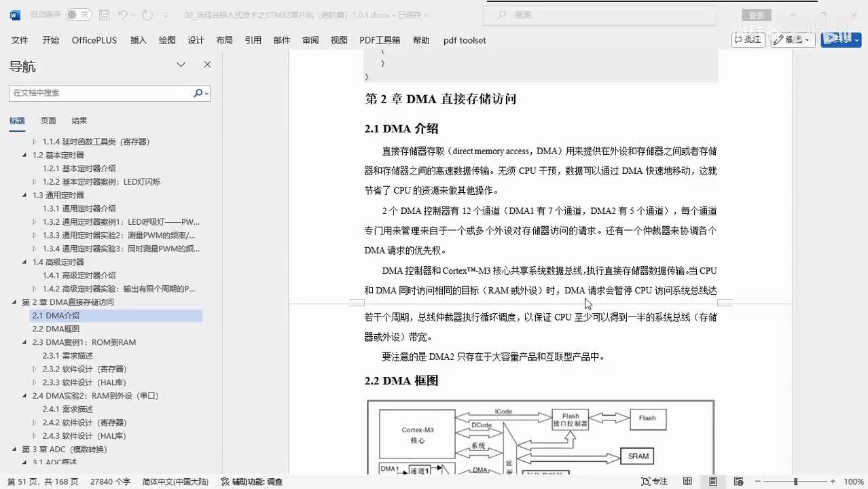The height and width of the screenshot is (489, 868).
Task: Open the OfficePLUS ribbon tab
Action: [94, 40]
